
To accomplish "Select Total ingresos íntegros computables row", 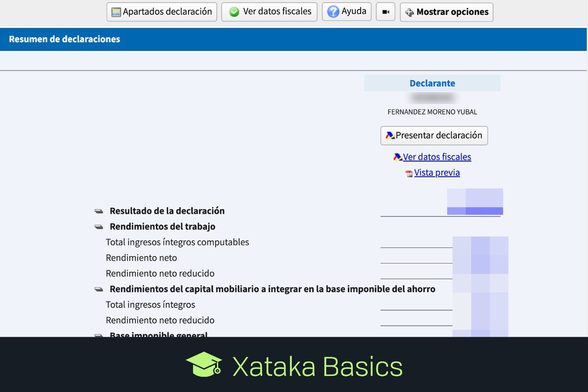I will (177, 242).
